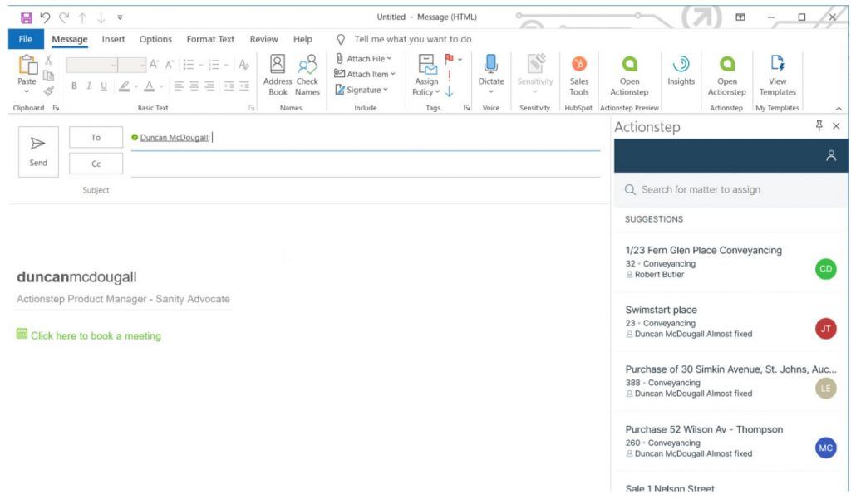Click the Paste clipboard icon
This screenshot has width=851, height=504.
click(27, 65)
